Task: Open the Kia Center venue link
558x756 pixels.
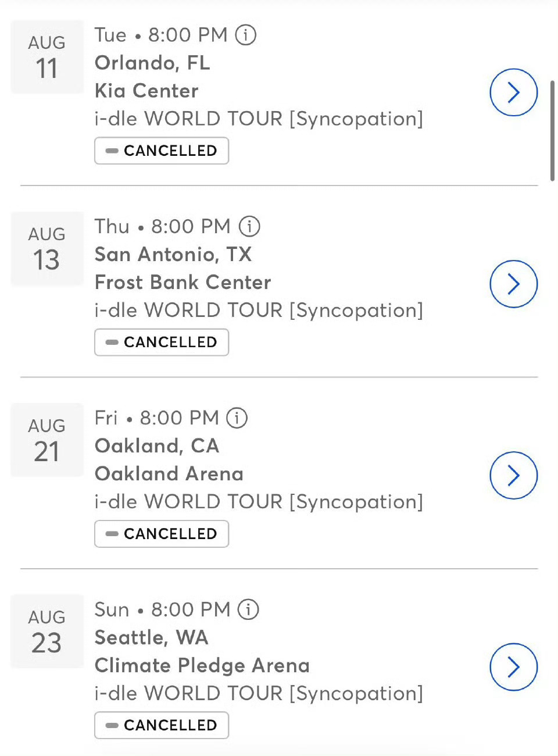Action: pos(146,91)
